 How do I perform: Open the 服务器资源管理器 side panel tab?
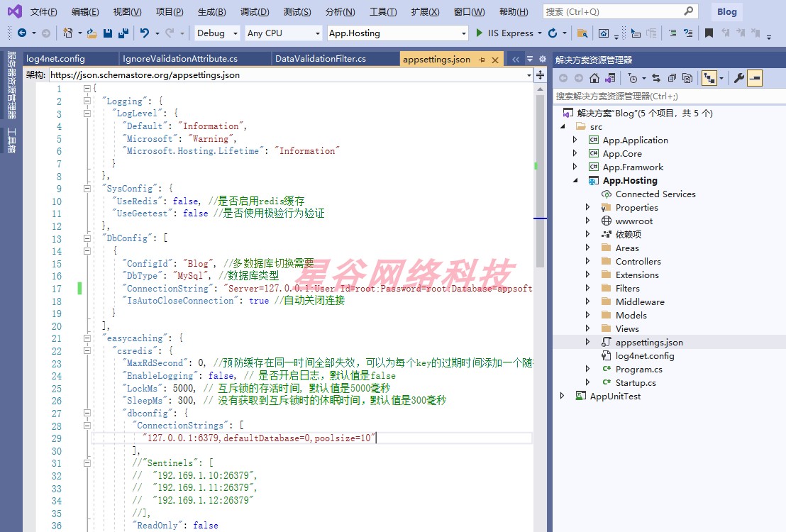click(x=11, y=84)
